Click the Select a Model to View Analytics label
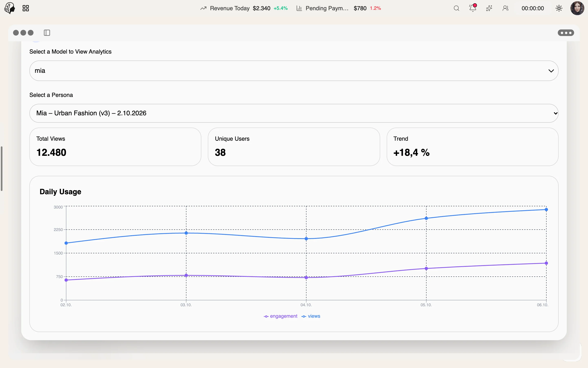 click(x=70, y=52)
